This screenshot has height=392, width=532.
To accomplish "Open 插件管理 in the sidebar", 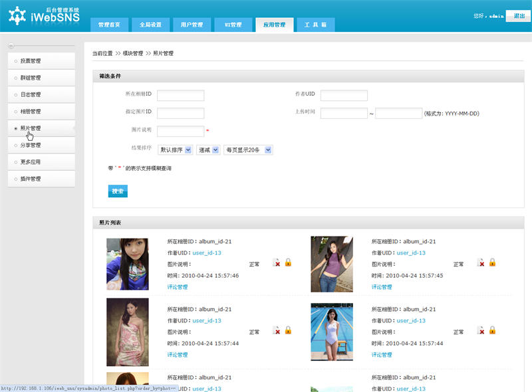I will [x=41, y=179].
